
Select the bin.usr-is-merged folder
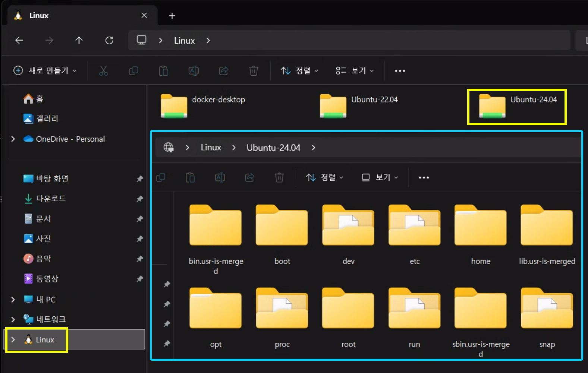[216, 240]
